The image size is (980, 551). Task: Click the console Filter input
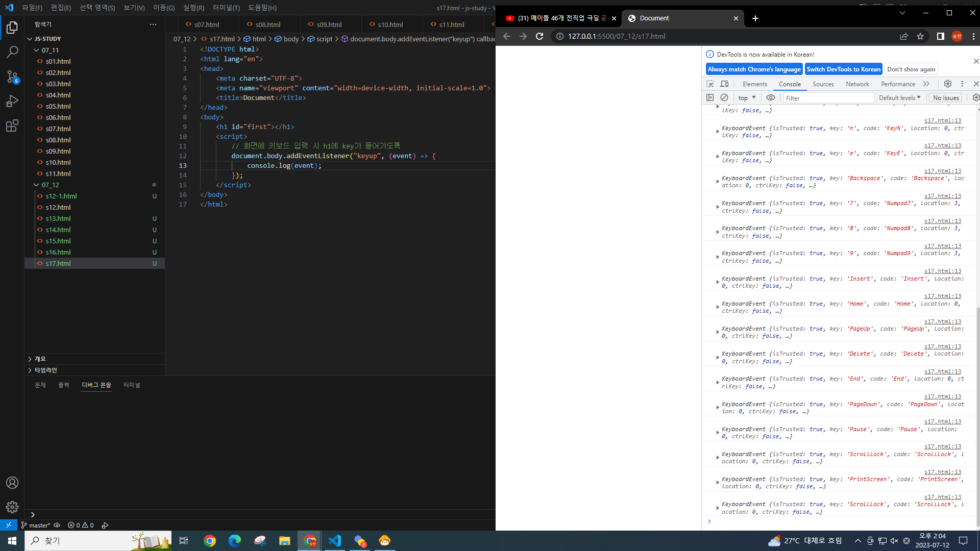828,97
